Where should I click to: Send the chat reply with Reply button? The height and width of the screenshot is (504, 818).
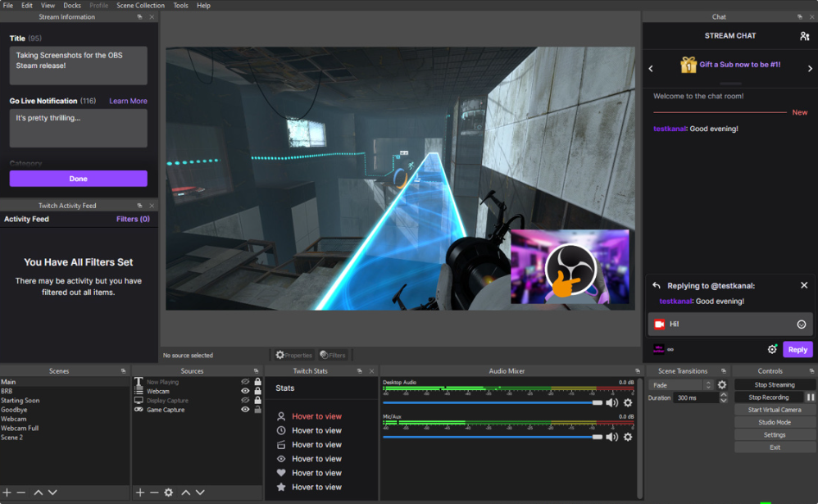point(798,350)
